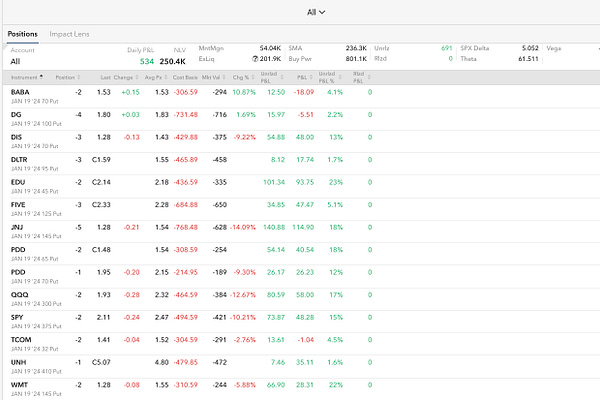
Task: Click the SMA value 236.3K
Action: coord(356,48)
